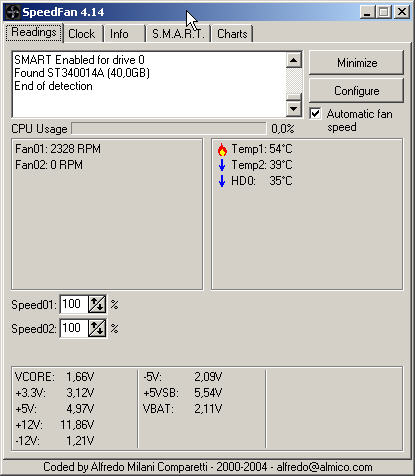Click the log line 'End of detection'
Image resolution: width=415 pixels, height=476 pixels.
pos(53,86)
